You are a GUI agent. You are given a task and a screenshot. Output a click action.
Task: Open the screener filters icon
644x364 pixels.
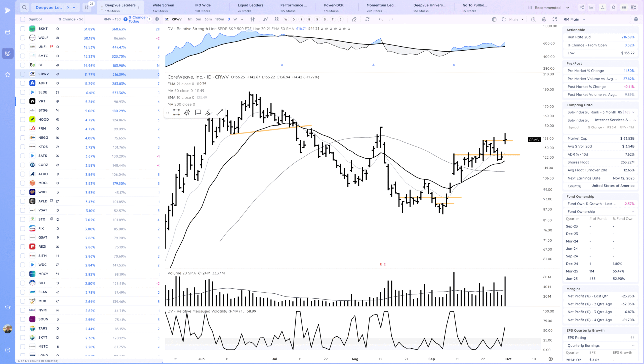(87, 8)
